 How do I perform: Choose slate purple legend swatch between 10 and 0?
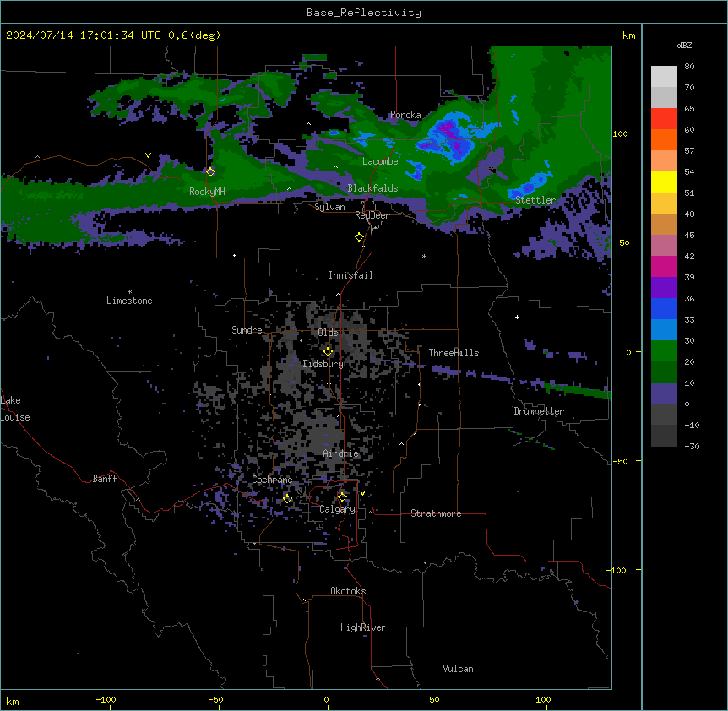664,393
